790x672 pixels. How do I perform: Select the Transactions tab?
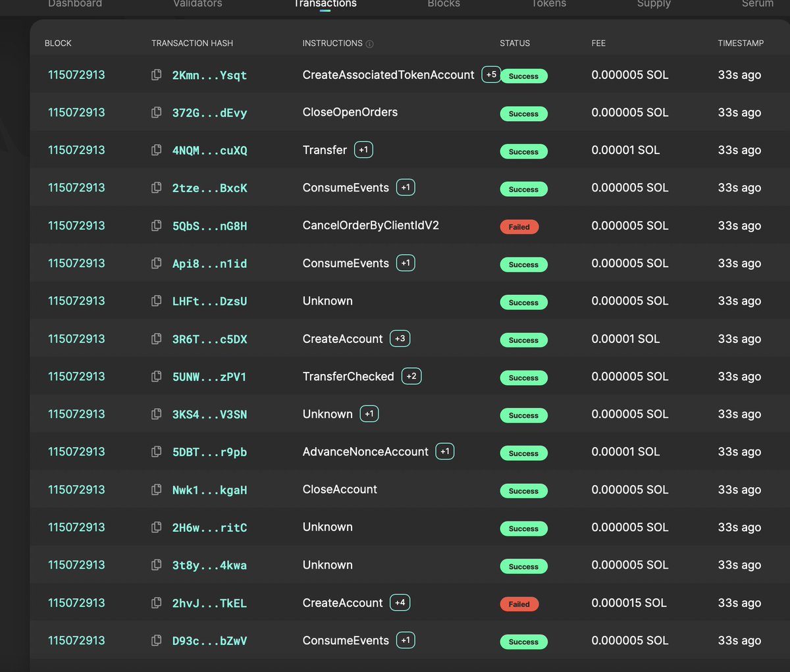point(325,4)
